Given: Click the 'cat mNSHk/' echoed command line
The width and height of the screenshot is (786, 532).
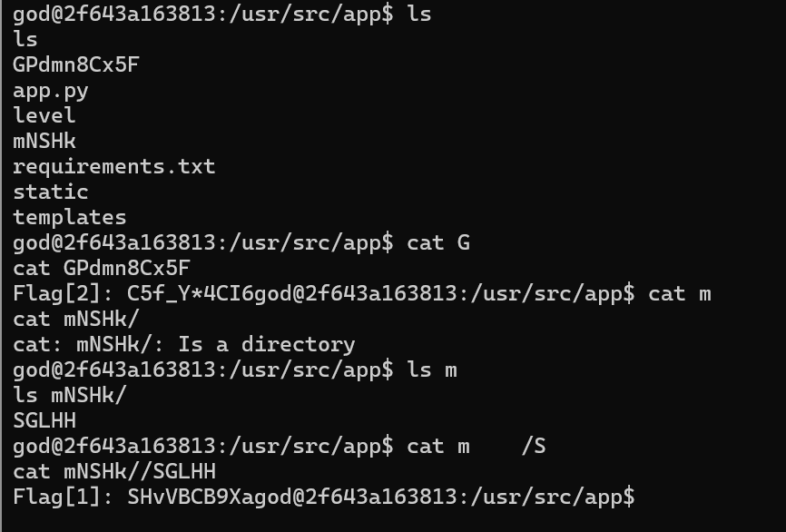Looking at the screenshot, I should 76,320.
